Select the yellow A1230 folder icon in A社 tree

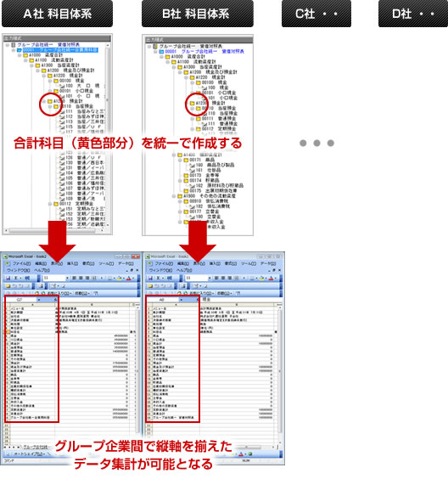coord(50,101)
